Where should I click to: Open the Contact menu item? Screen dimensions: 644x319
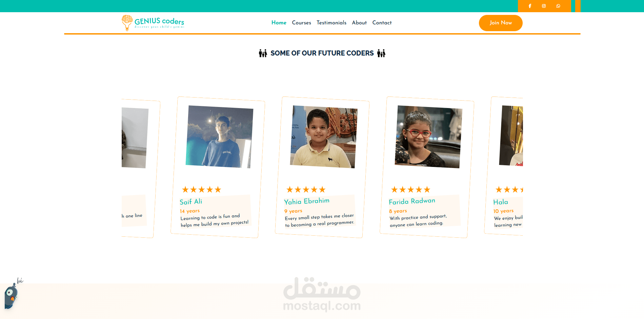[382, 23]
